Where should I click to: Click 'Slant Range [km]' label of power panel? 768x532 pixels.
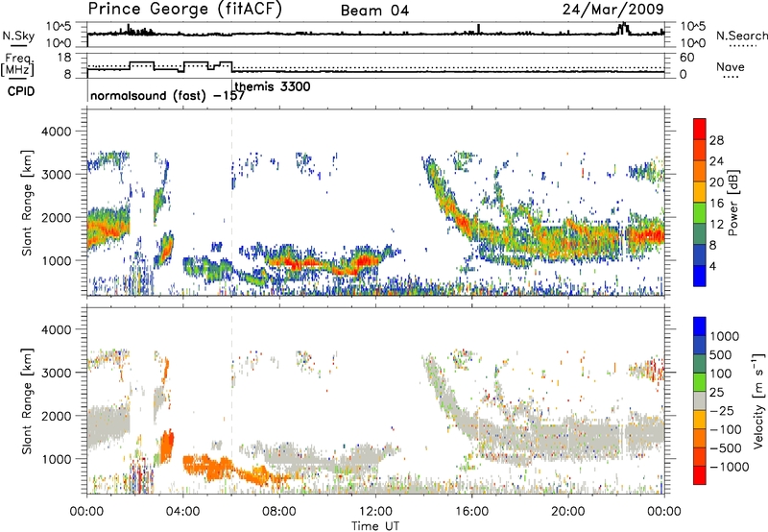(27, 203)
